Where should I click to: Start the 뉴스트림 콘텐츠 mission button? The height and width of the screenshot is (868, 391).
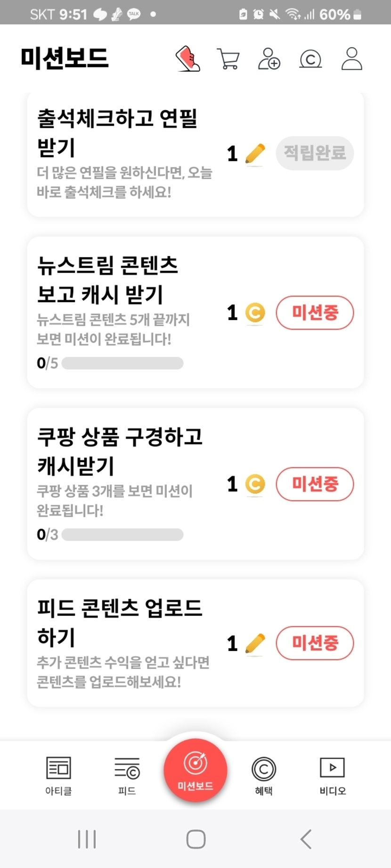click(315, 313)
